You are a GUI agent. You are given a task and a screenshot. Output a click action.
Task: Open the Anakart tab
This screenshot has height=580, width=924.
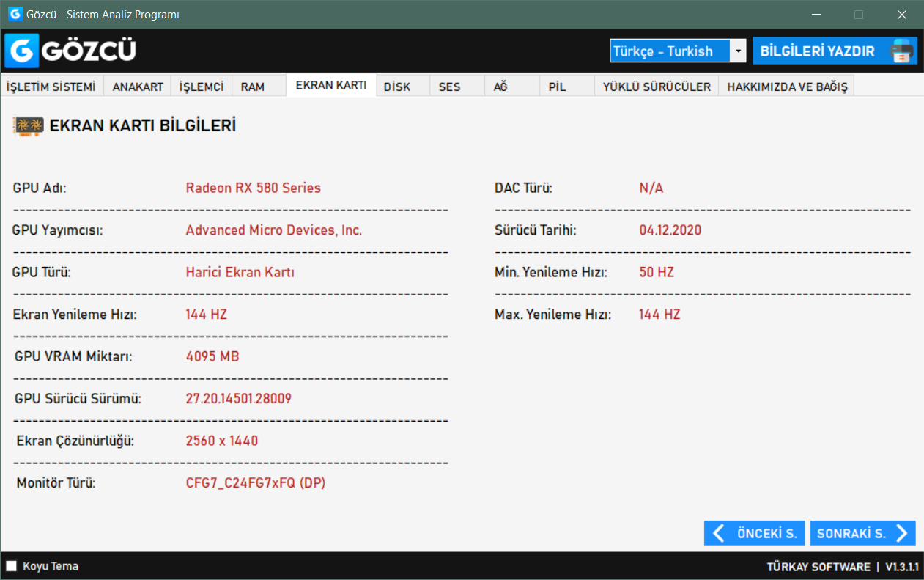click(138, 87)
